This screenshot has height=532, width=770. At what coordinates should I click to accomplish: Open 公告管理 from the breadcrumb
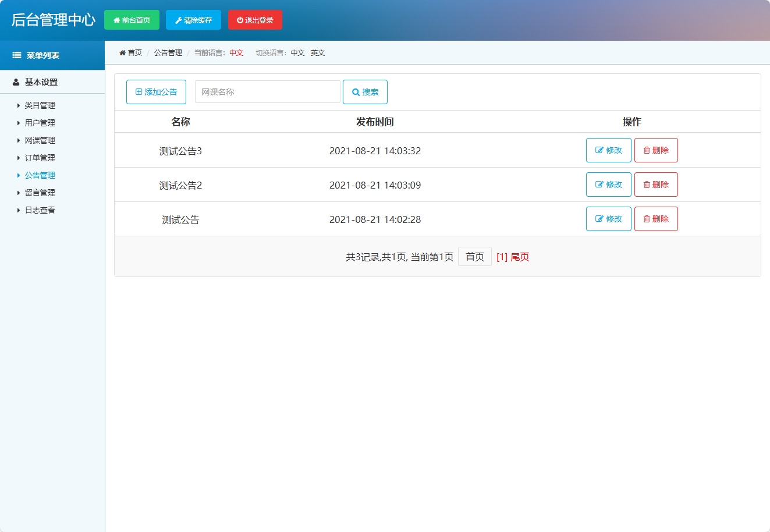pyautogui.click(x=167, y=52)
